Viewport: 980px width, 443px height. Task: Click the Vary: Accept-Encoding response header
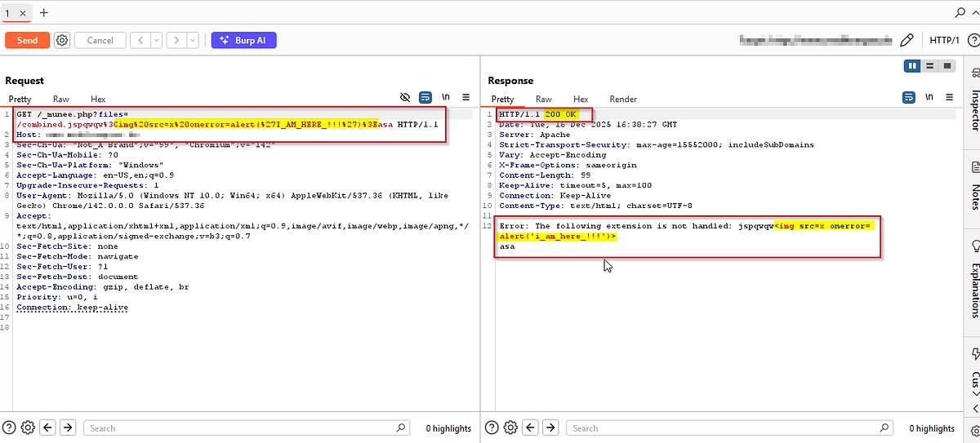pyautogui.click(x=551, y=154)
